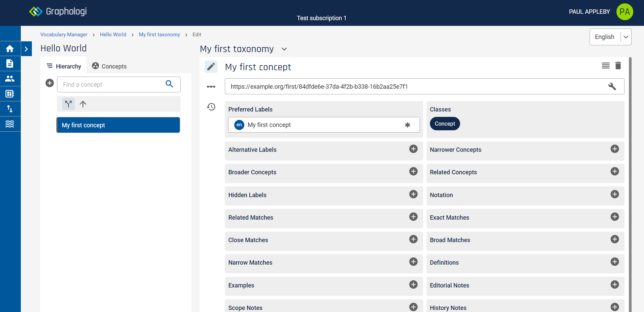Expand the My first taxonomy chevron
This screenshot has height=312, width=644.
284,49
